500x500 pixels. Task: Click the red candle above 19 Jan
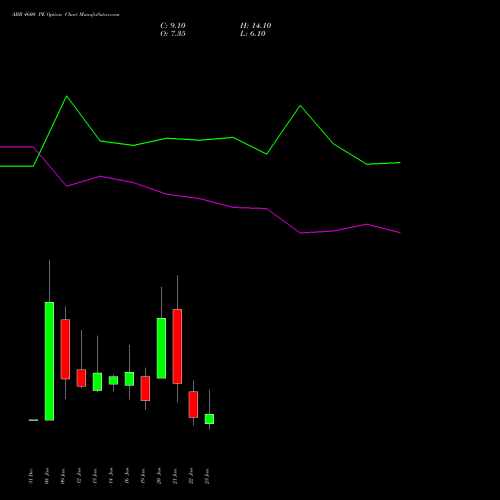click(x=145, y=388)
